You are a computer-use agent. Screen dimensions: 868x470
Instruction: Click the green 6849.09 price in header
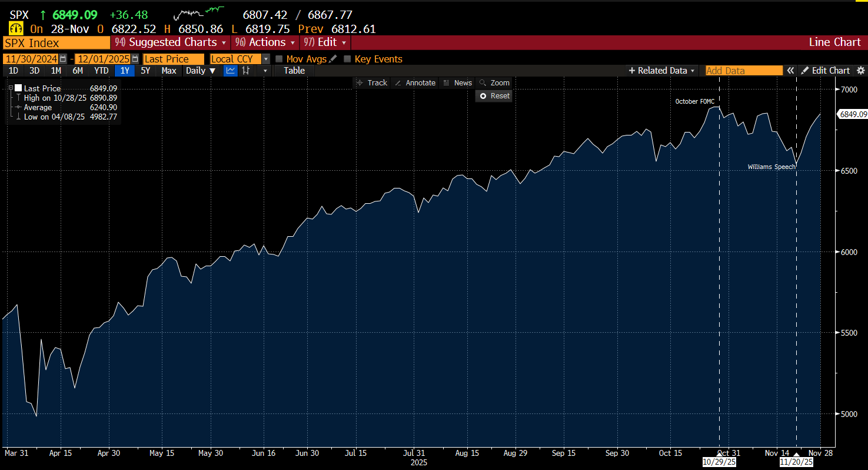pos(74,15)
